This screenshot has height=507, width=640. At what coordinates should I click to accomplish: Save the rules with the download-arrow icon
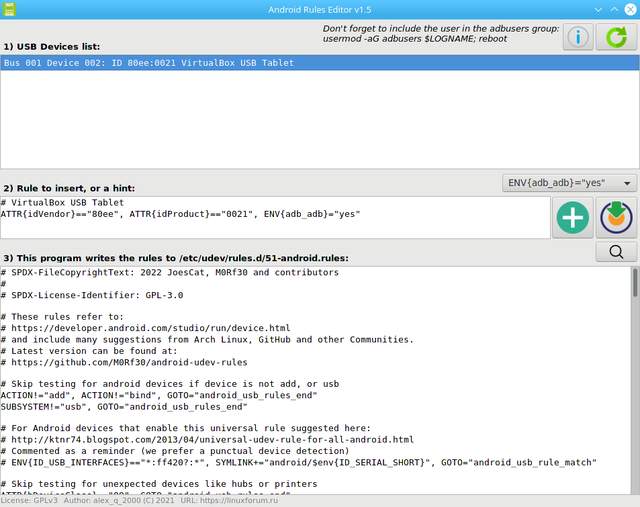click(616, 218)
